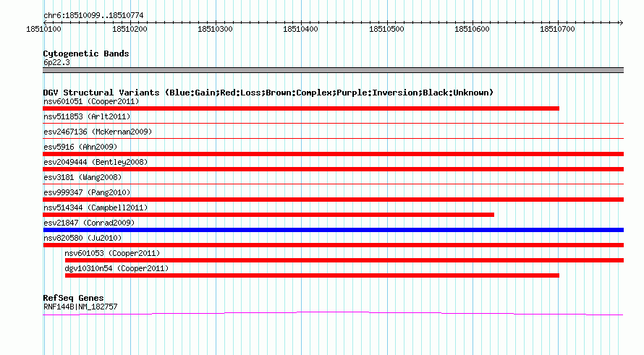Click ruler position label 18510400

click(x=300, y=29)
